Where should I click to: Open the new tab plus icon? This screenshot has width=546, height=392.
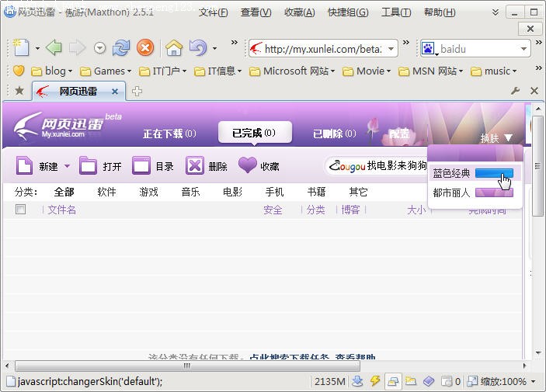pos(137,91)
